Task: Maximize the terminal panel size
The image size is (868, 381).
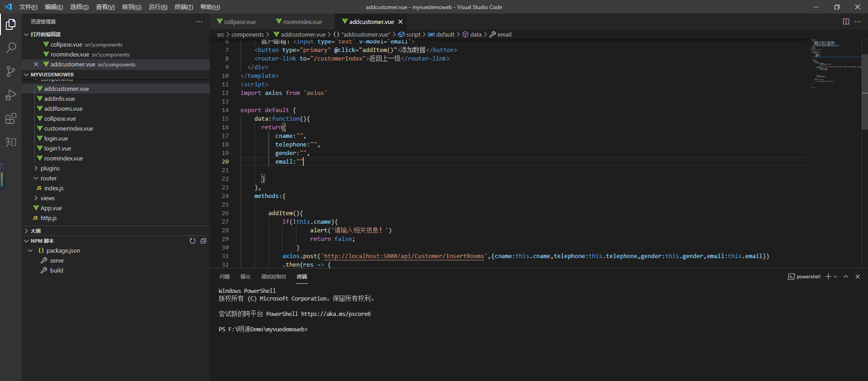Action: (846, 277)
